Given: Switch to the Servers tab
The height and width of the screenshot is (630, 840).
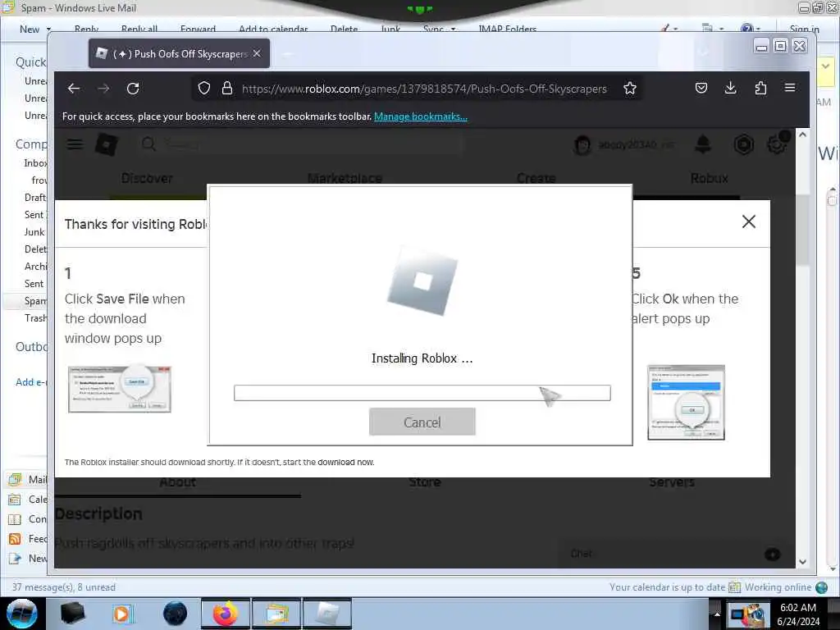Looking at the screenshot, I should pyautogui.click(x=672, y=482).
